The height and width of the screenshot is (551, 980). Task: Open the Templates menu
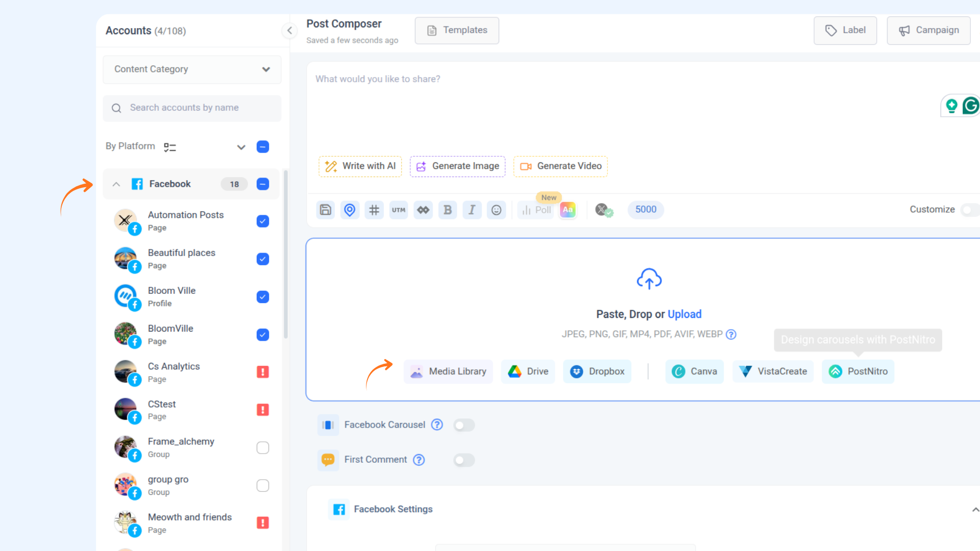pos(457,31)
